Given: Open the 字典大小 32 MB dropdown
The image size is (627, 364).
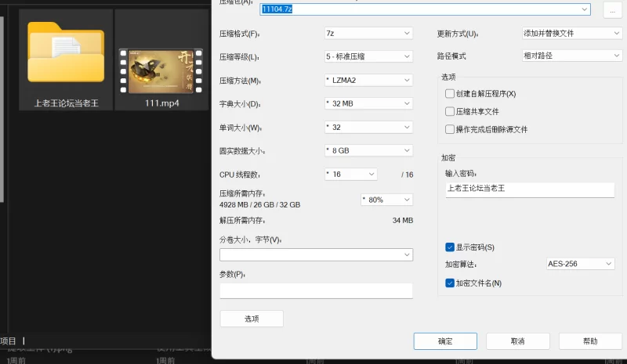Looking at the screenshot, I should point(368,103).
